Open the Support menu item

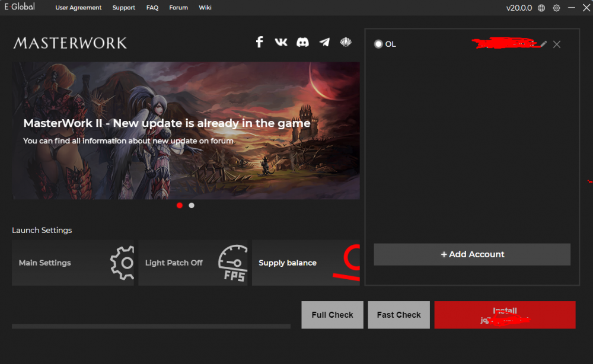click(124, 8)
